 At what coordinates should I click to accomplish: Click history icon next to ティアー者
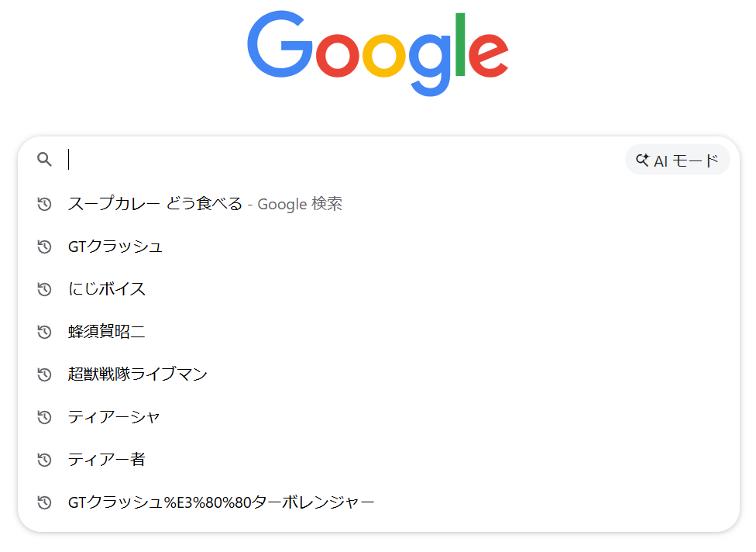[x=45, y=461]
